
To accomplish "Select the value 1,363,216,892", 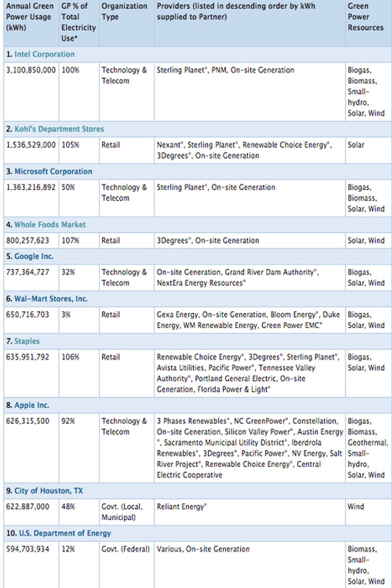I will (x=31, y=187).
